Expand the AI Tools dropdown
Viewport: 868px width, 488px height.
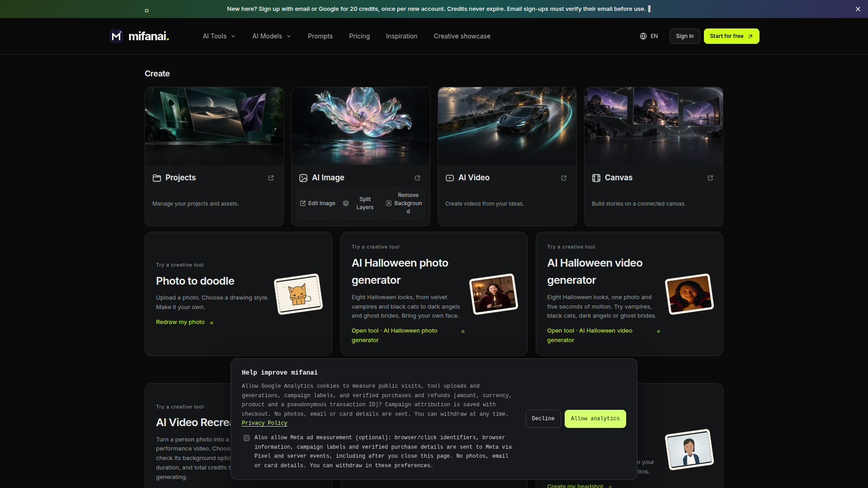(x=219, y=36)
